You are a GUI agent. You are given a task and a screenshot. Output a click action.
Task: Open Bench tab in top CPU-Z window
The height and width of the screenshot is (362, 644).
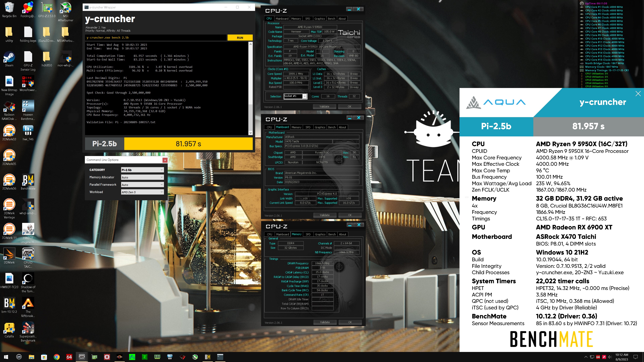tap(332, 19)
